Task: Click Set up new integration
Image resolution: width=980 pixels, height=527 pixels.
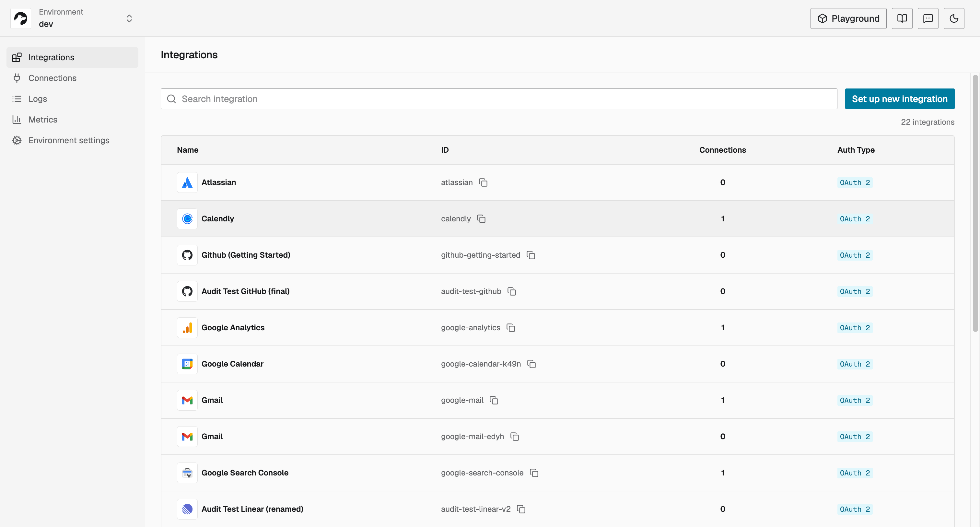Action: click(x=900, y=99)
